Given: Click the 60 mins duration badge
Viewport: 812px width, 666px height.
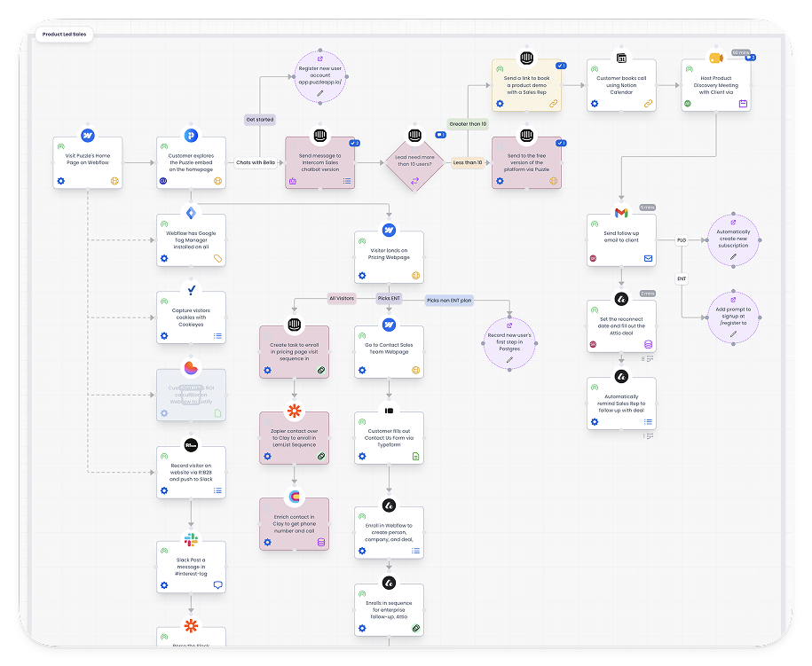Looking at the screenshot, I should pyautogui.click(x=741, y=52).
